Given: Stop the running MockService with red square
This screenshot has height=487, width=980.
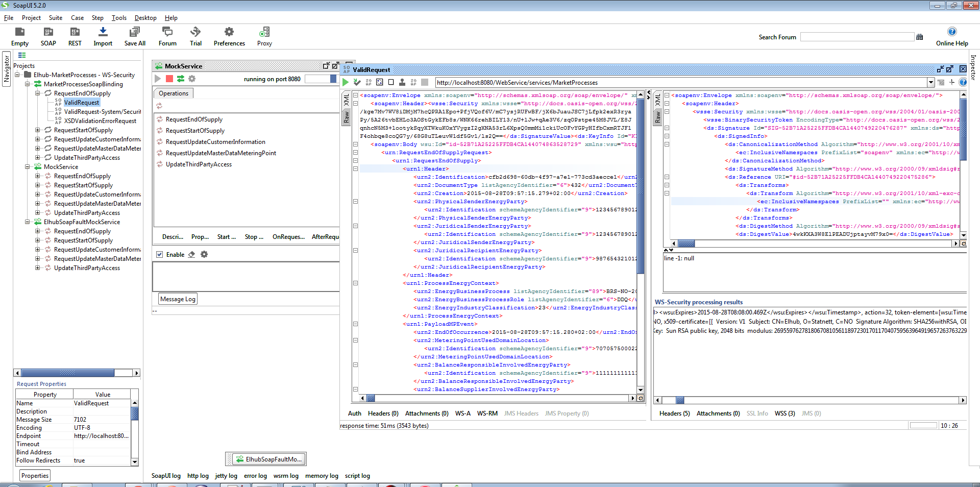Looking at the screenshot, I should (x=169, y=79).
